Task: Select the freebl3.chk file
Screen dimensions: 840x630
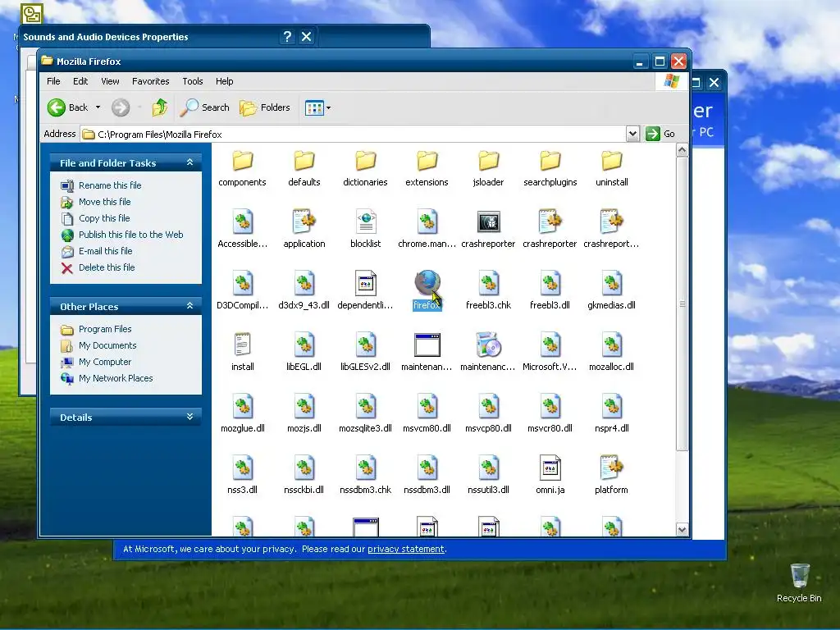Action: (x=489, y=283)
